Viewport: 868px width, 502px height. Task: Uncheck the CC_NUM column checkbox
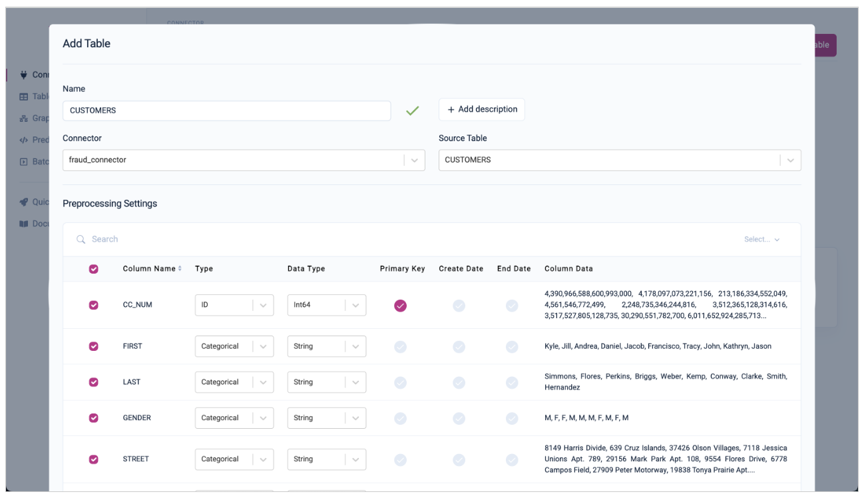(94, 305)
